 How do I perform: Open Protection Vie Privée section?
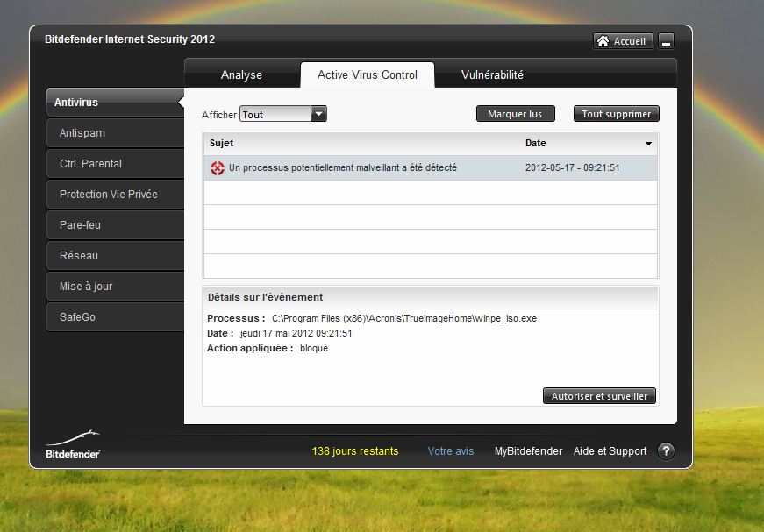coord(115,195)
